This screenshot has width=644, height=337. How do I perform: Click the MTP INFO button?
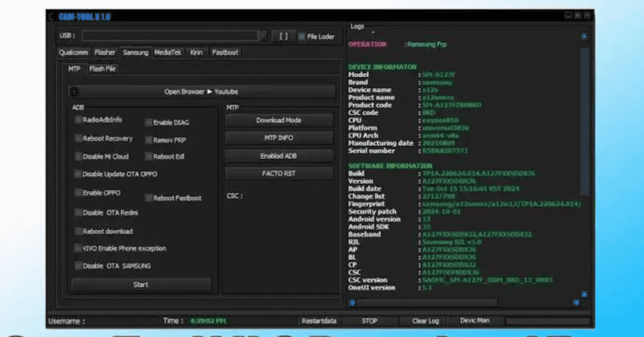279,138
